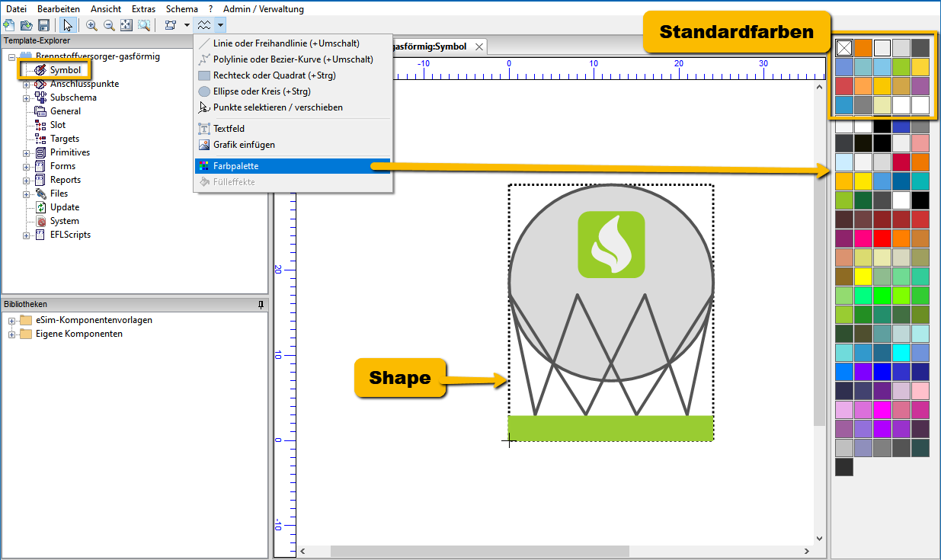Choose Rechteck oder Quadrat tool
Viewport: 941px width, 560px height.
click(x=293, y=75)
